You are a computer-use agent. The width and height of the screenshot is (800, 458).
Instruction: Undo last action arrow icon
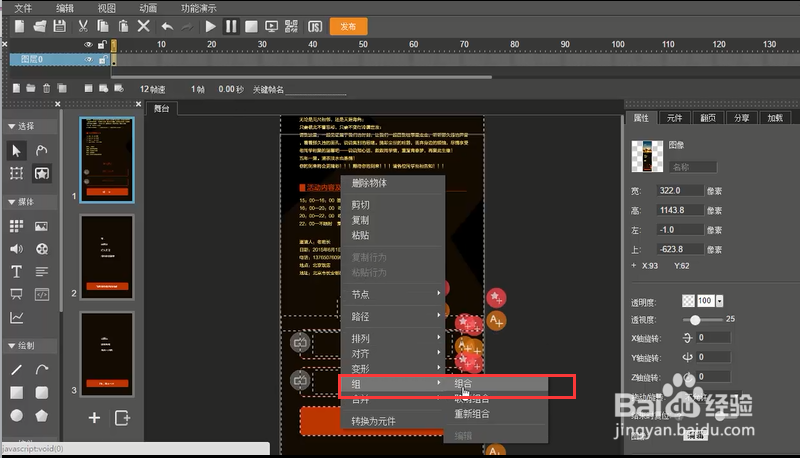point(167,27)
